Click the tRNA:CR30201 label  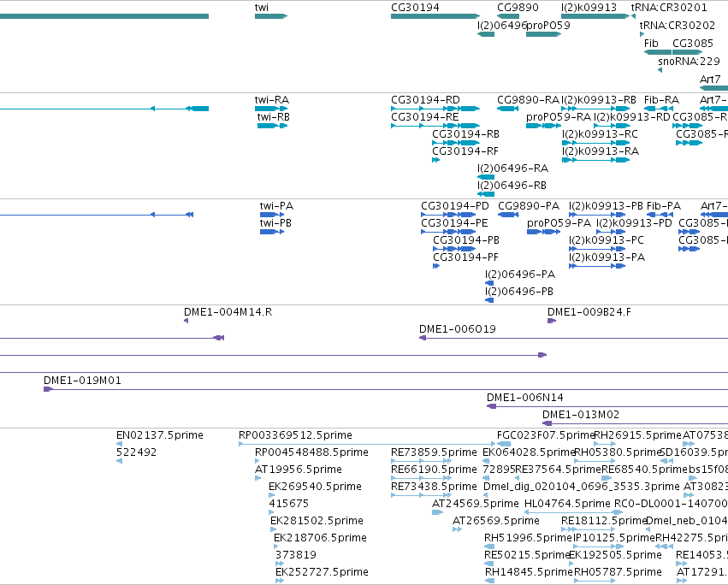coord(669,8)
